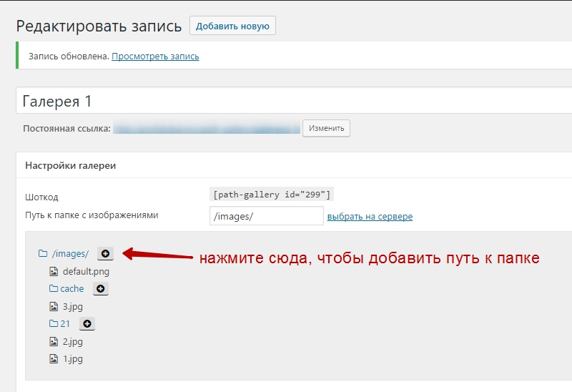Screen dimensions: 572x392
Task: Click the cache folder icon
Action: click(x=54, y=288)
